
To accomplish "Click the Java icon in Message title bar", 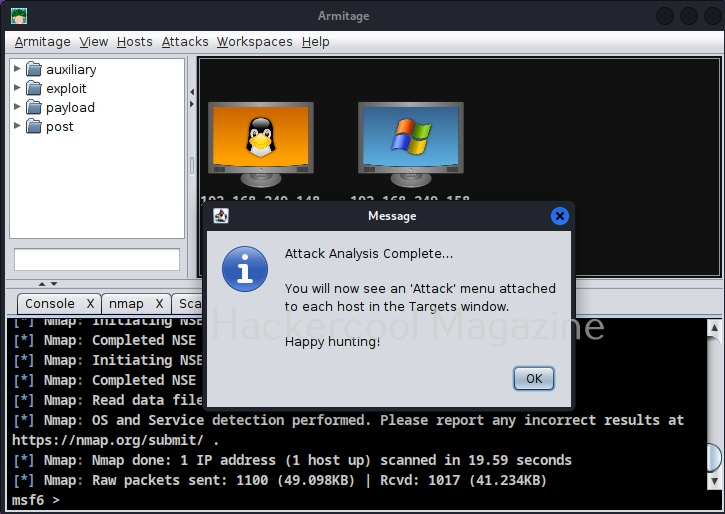I will [221, 216].
